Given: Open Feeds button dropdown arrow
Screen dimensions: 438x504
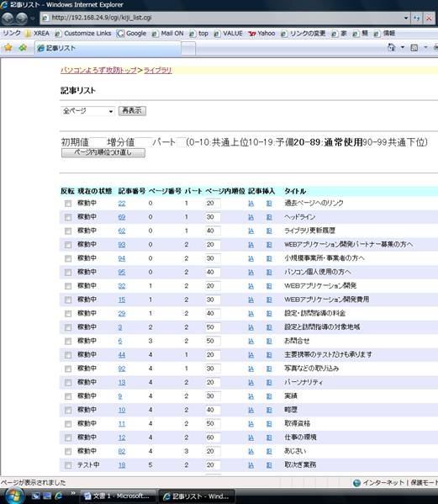Looking at the screenshot, I should [x=425, y=48].
